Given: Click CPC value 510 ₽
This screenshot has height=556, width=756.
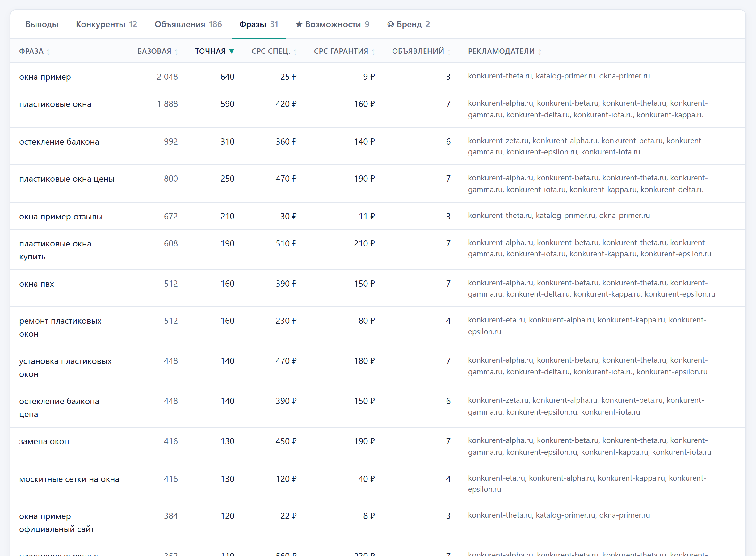Looking at the screenshot, I should click(x=286, y=244).
